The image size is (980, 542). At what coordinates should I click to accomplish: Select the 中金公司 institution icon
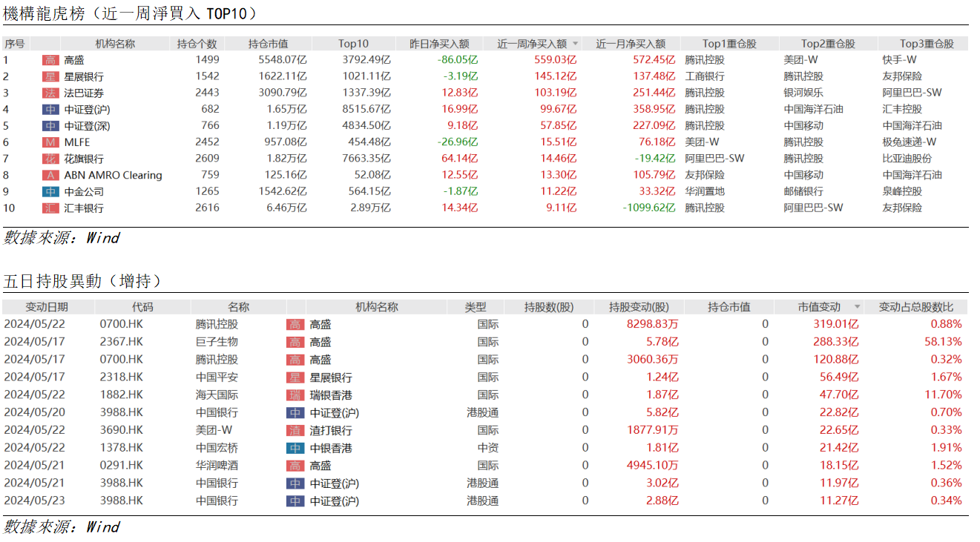[50, 192]
